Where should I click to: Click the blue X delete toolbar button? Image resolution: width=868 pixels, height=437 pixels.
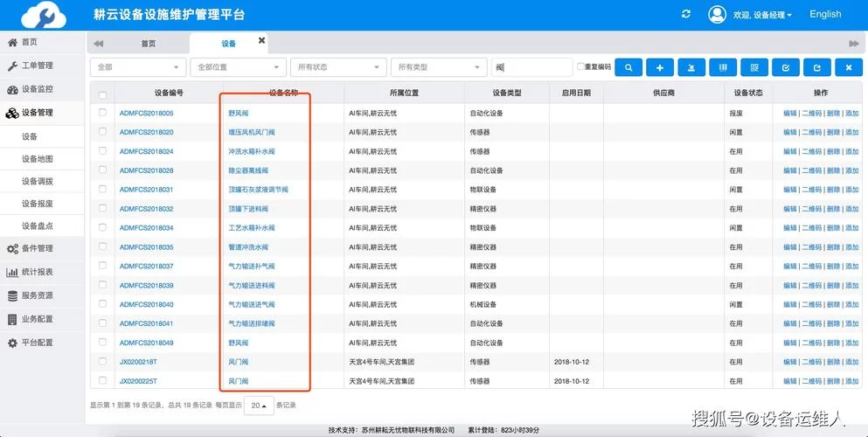click(x=849, y=67)
